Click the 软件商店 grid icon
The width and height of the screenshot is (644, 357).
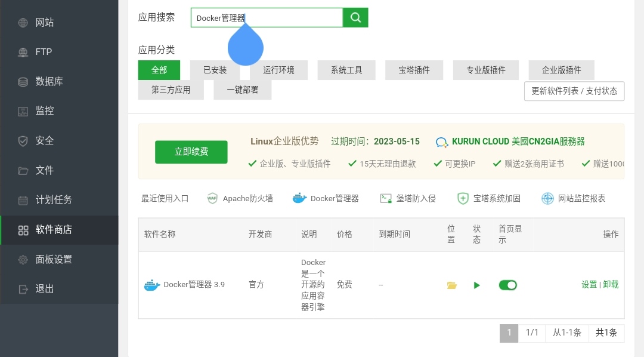tap(23, 230)
